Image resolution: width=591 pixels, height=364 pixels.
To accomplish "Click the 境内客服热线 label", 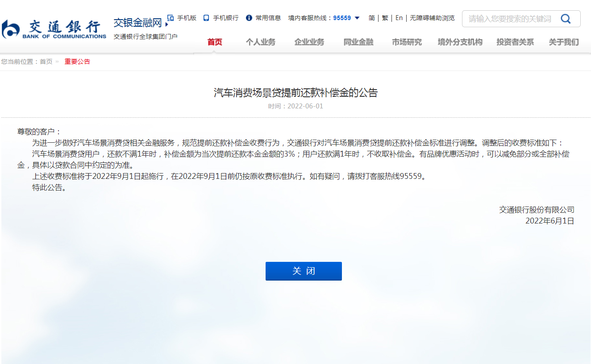I will pos(310,18).
